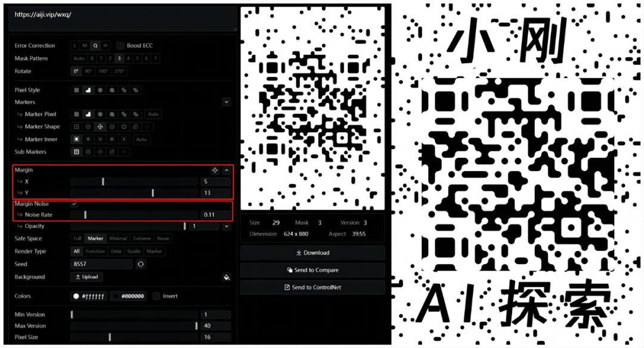Set Mask Pattern to 5
Screen dimensions: 644x348
(137, 58)
